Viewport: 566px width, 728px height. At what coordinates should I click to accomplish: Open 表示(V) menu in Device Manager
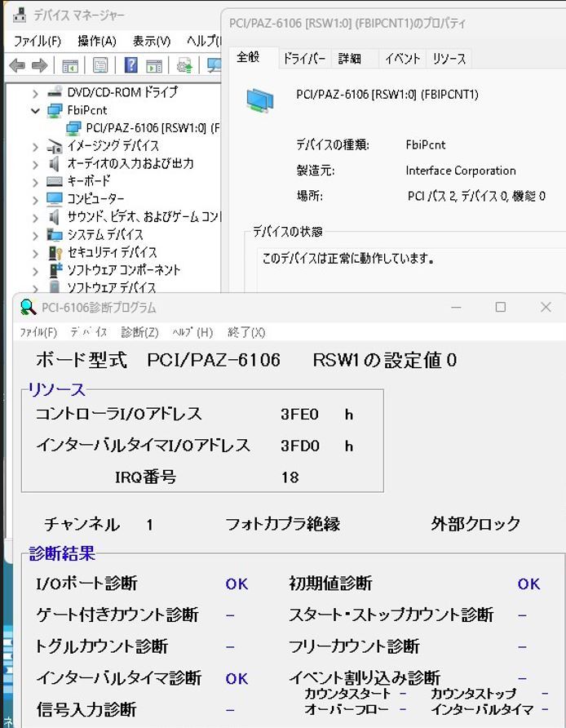(x=151, y=42)
